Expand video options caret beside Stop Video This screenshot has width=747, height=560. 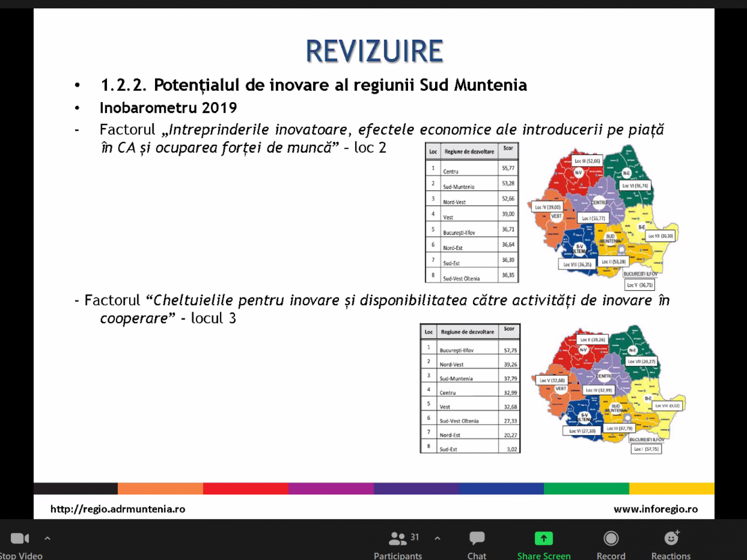tap(47, 538)
